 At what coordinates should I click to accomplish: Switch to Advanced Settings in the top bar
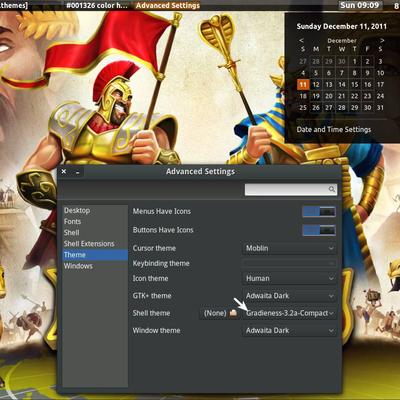point(168,5)
